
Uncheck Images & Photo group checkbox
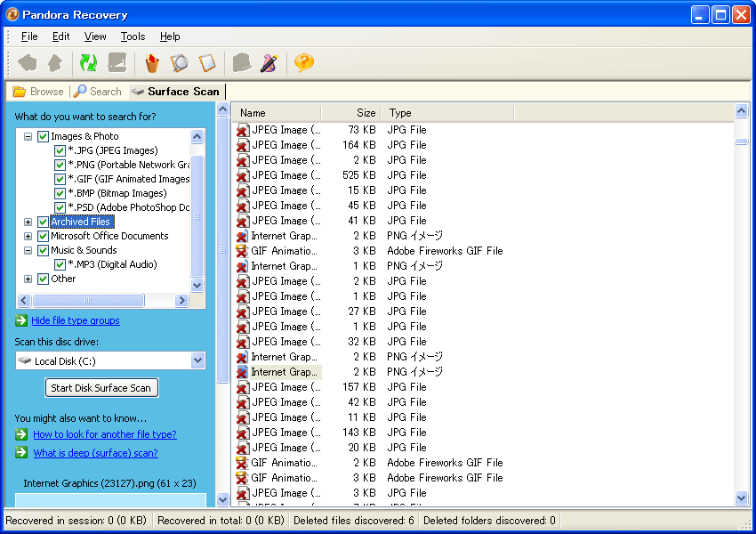(43, 136)
